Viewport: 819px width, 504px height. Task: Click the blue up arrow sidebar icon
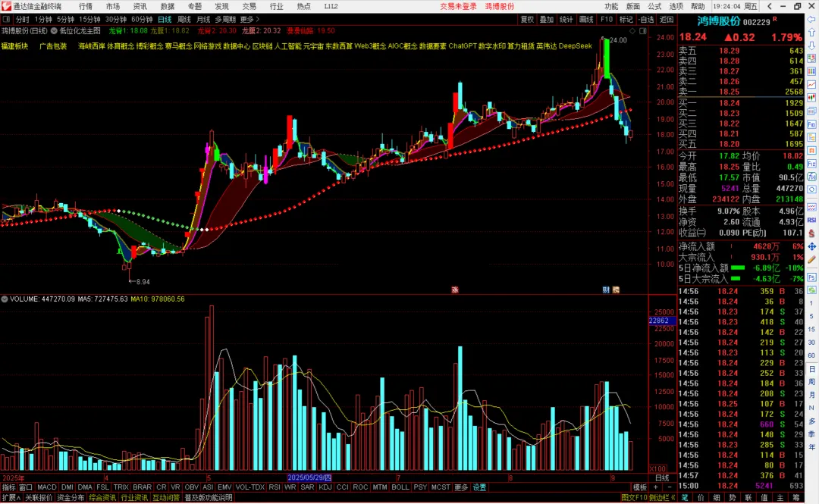(811, 33)
